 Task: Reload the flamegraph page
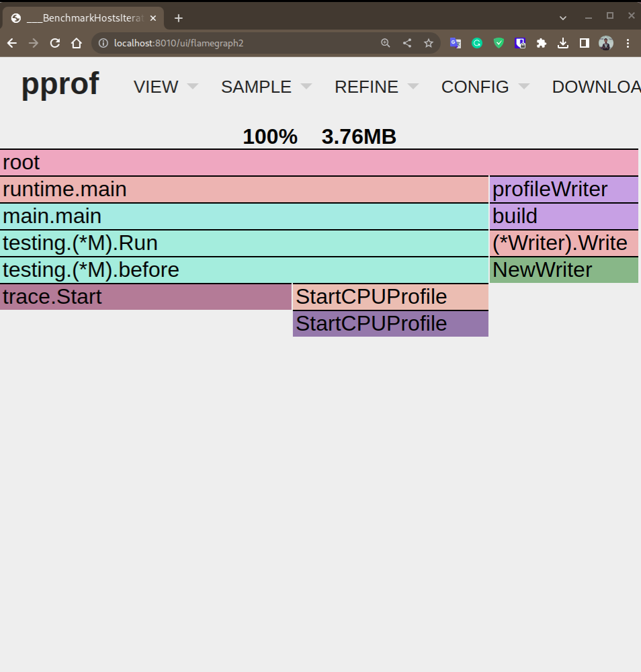click(x=55, y=43)
